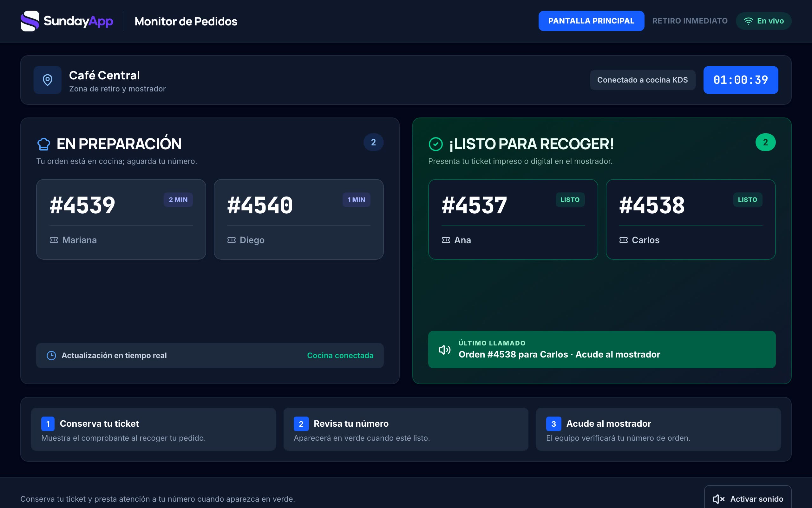Screen dimensions: 812x508
Task: Click the step 3 number badge
Action: click(x=553, y=424)
